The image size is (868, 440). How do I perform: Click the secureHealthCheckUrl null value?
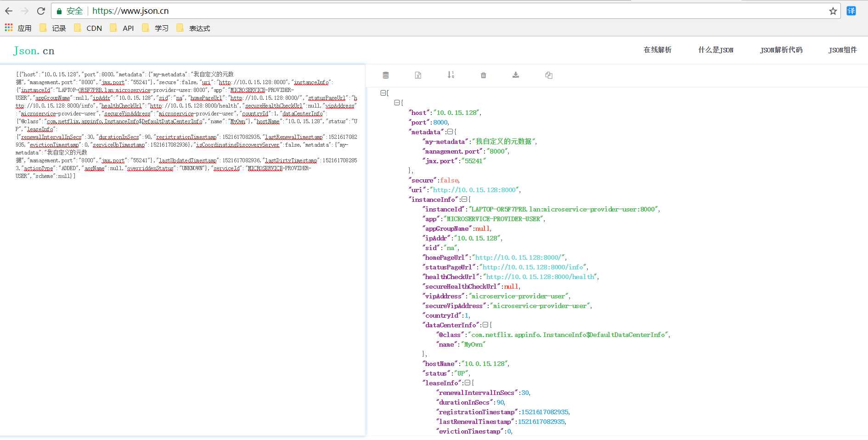click(x=511, y=286)
